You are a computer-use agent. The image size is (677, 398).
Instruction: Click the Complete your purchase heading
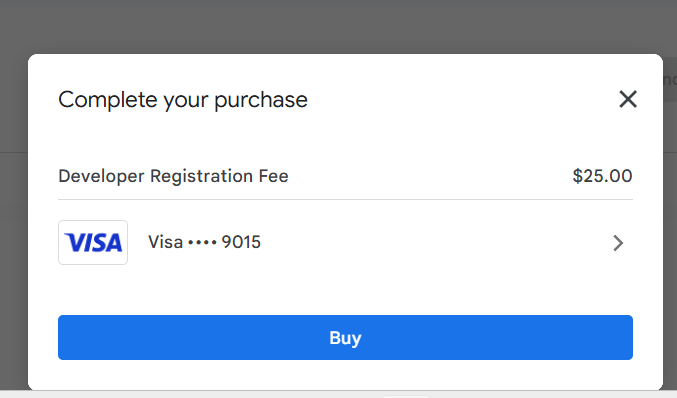pyautogui.click(x=183, y=100)
